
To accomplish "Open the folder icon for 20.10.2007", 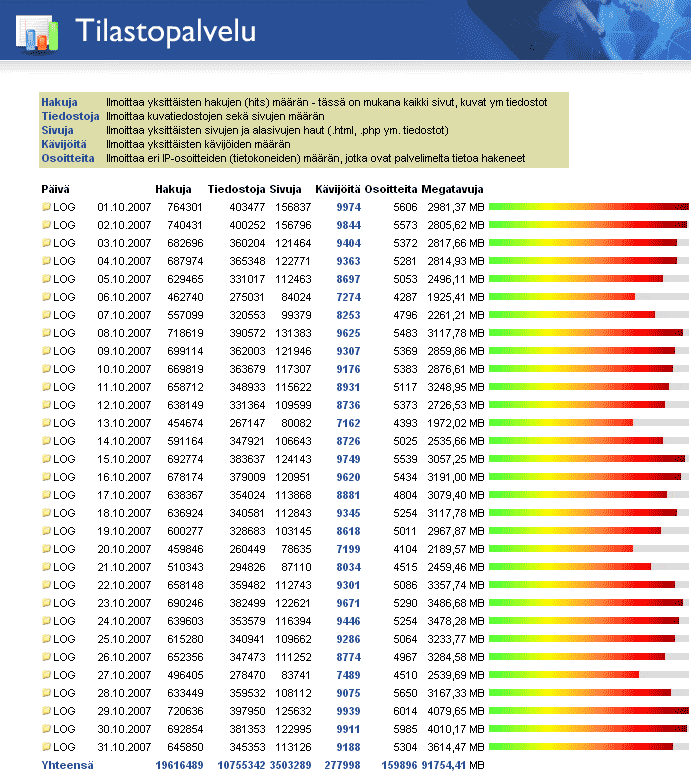I will [x=47, y=548].
